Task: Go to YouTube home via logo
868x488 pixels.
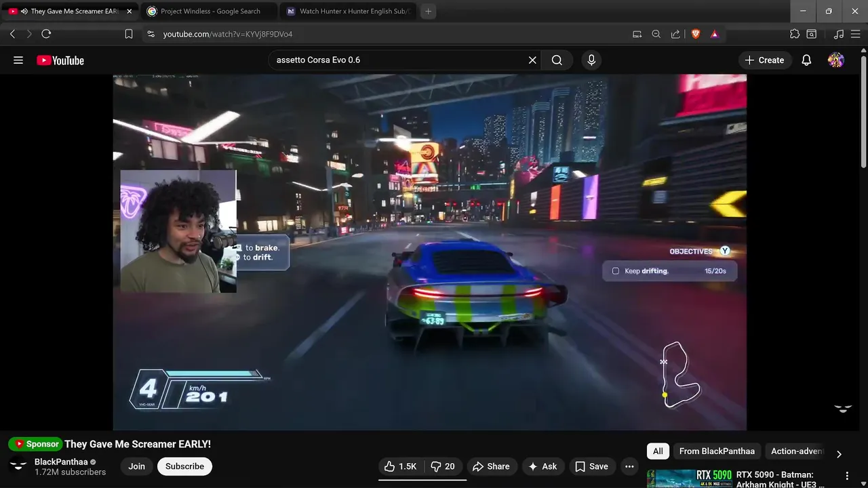Action: pyautogui.click(x=60, y=60)
